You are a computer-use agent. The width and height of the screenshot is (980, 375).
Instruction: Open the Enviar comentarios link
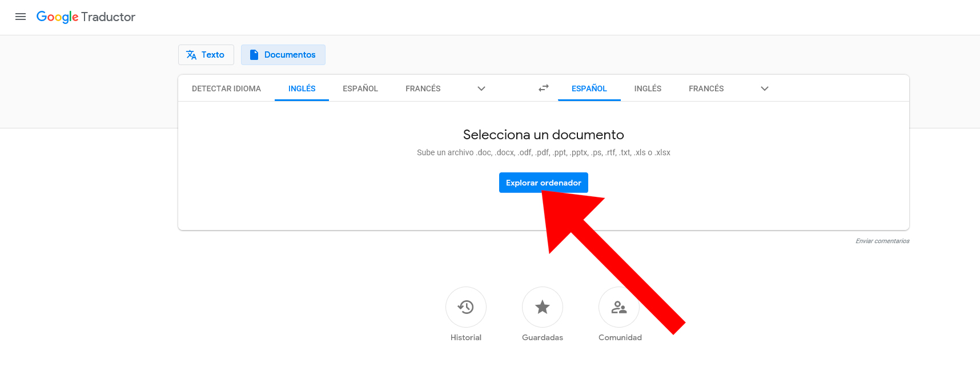(x=882, y=241)
